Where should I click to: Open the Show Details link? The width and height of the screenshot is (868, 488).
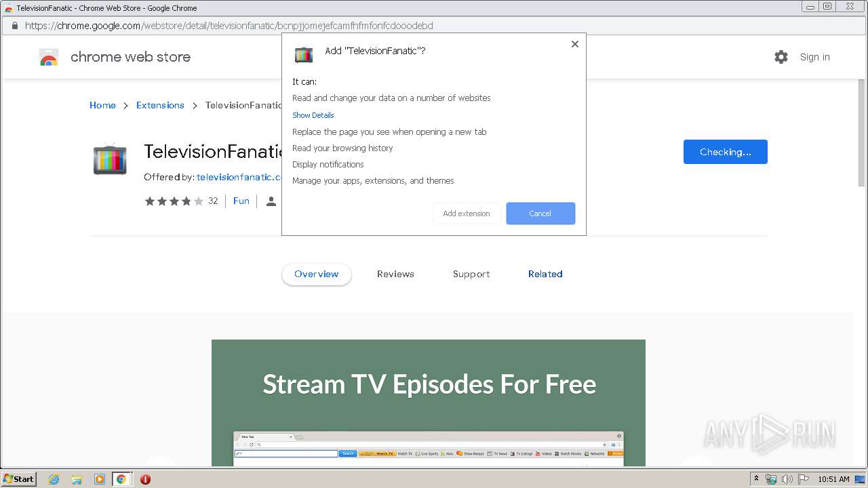pos(313,115)
